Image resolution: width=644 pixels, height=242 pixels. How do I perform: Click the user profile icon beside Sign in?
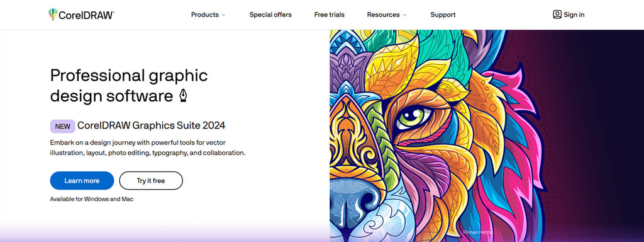pyautogui.click(x=557, y=14)
